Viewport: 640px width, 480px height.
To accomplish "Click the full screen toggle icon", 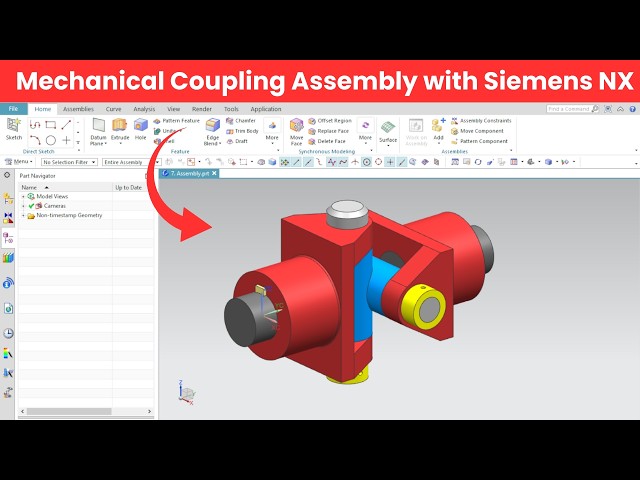I will point(608,109).
